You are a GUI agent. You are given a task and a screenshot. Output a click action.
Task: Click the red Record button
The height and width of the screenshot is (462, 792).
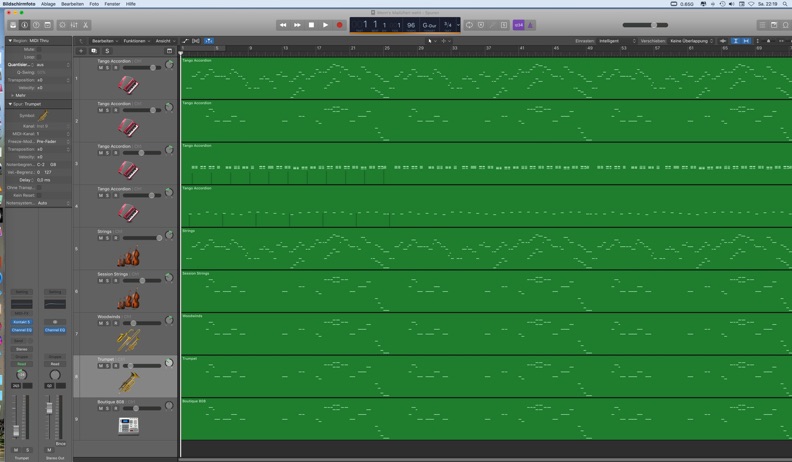point(339,25)
